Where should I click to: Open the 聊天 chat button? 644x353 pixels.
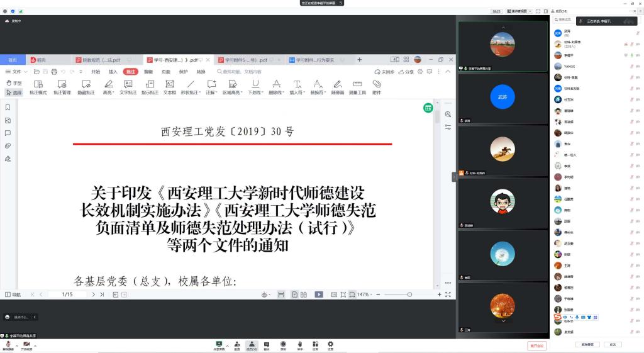pyautogui.click(x=267, y=345)
